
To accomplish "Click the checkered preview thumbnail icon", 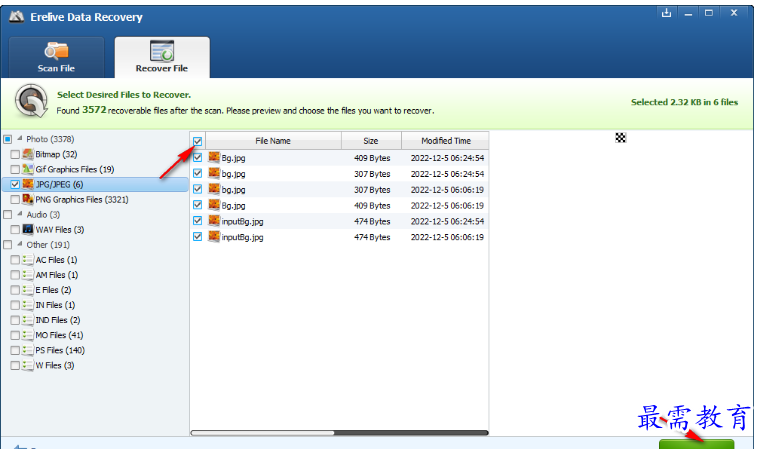I will point(621,138).
